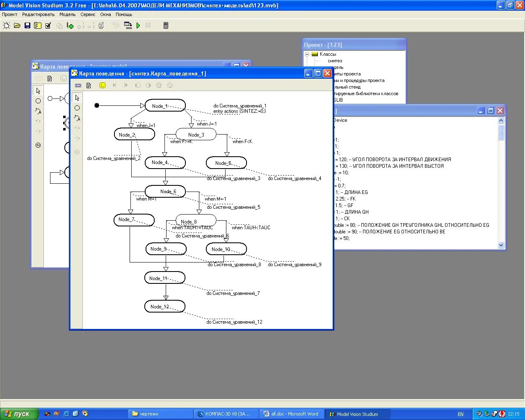Select Node_3 in behavior map
Screen dimensions: 525x420
point(196,135)
